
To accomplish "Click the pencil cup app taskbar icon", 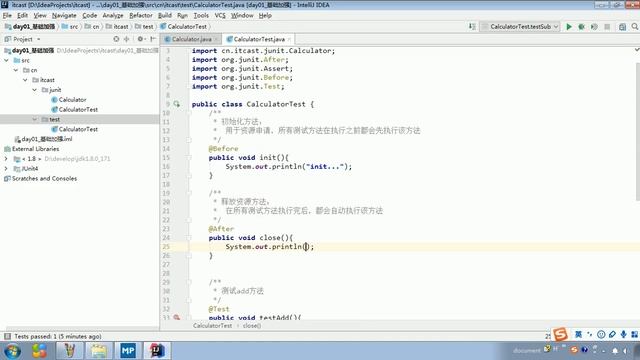I will click(69, 350).
